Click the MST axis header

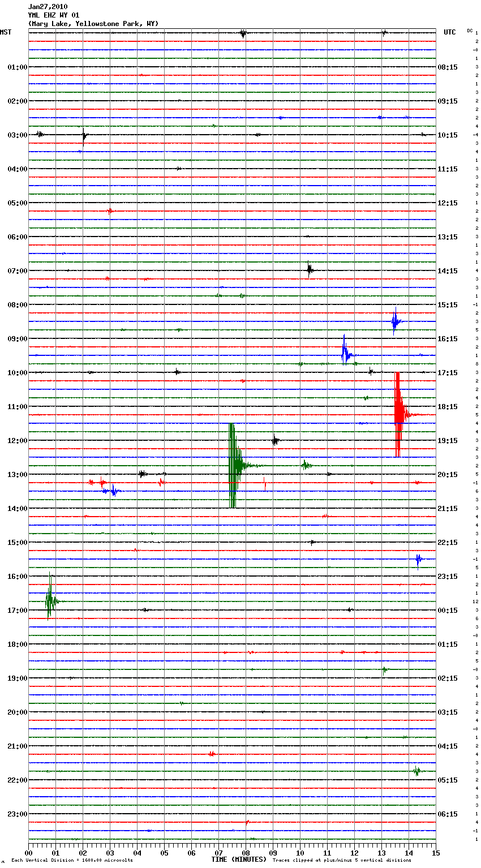click(6, 32)
